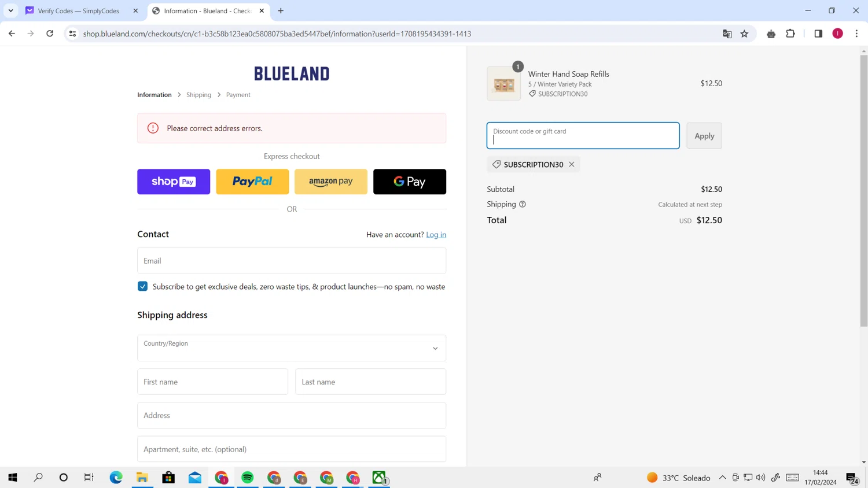
Task: Click the Winter Hand Soap Refills thumbnail
Action: [504, 84]
